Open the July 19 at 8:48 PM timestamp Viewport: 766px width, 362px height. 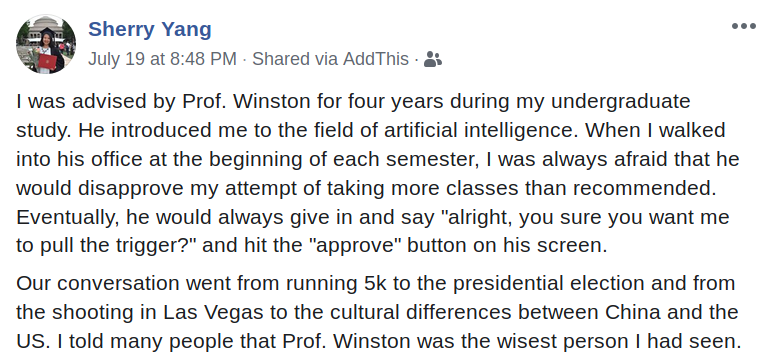162,59
